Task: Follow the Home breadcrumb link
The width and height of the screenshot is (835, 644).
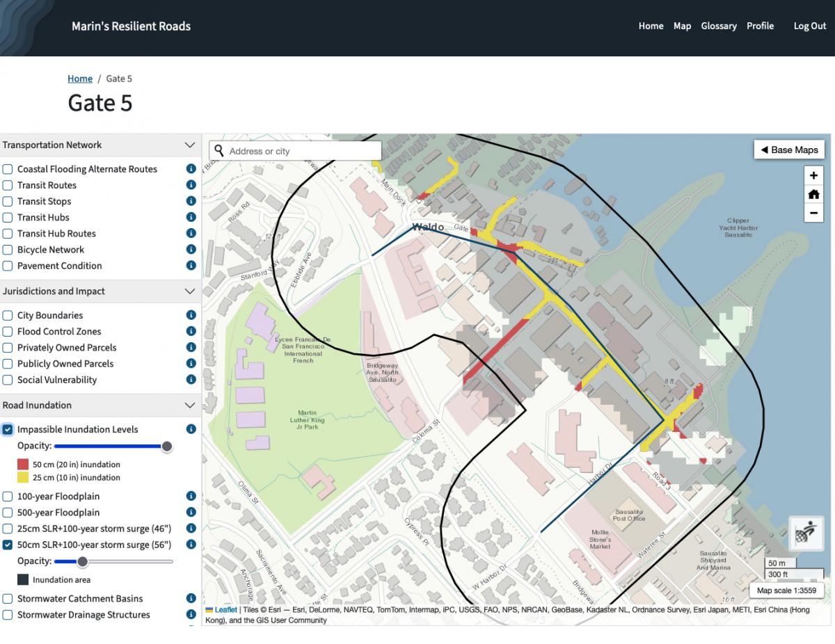Action: [x=80, y=79]
